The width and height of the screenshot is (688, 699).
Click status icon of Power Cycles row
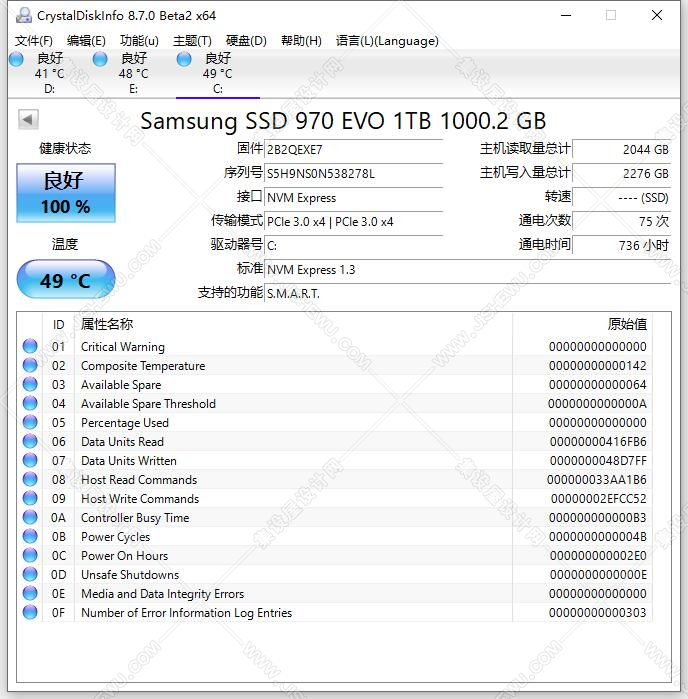(x=30, y=536)
